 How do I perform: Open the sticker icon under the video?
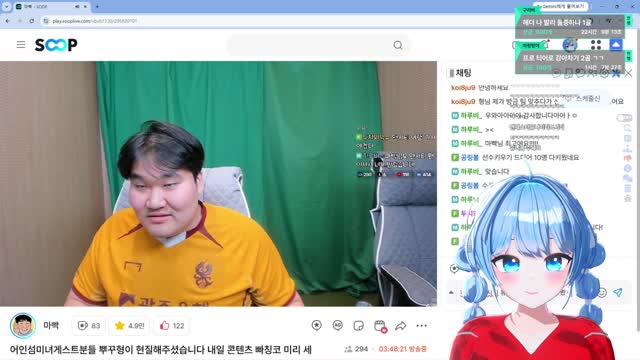[358, 326]
